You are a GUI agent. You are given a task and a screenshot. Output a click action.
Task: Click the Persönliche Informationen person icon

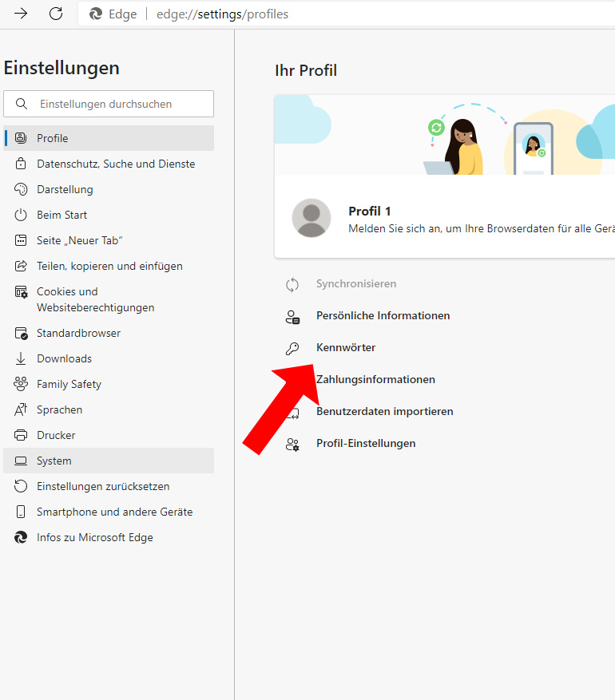[292, 316]
